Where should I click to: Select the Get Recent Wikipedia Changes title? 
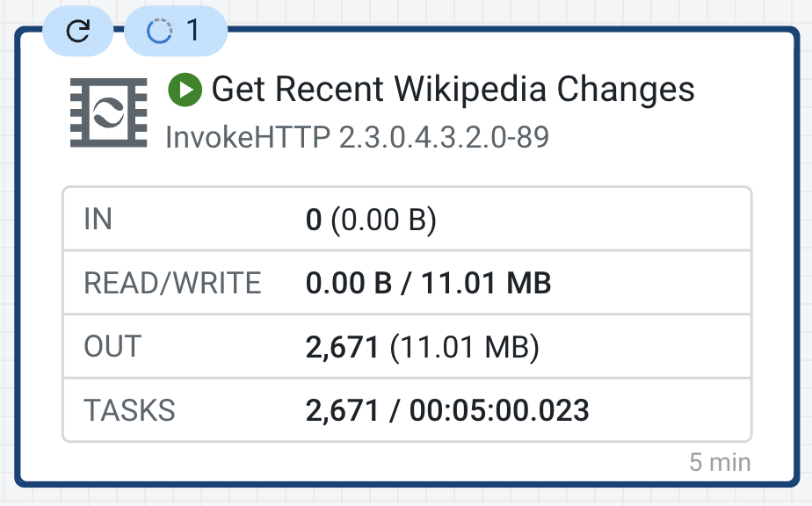(453, 90)
